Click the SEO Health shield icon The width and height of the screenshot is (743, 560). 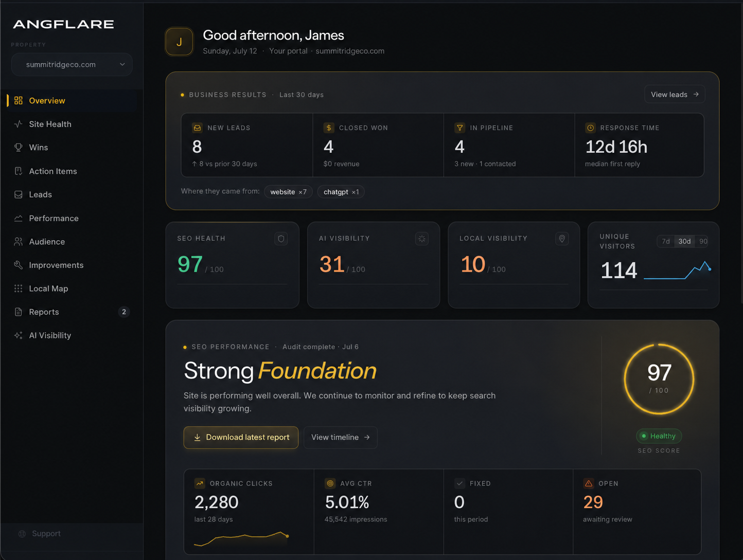281,239
